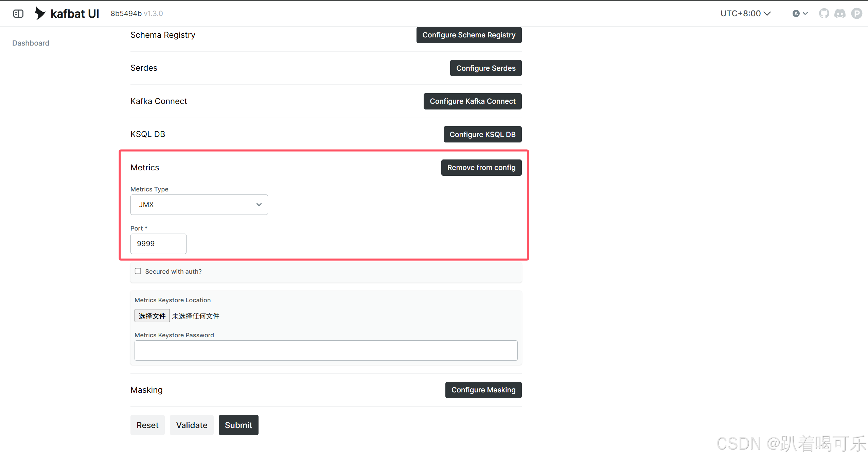Click the KSQL DB section label
Image resolution: width=868 pixels, height=458 pixels.
click(x=148, y=134)
